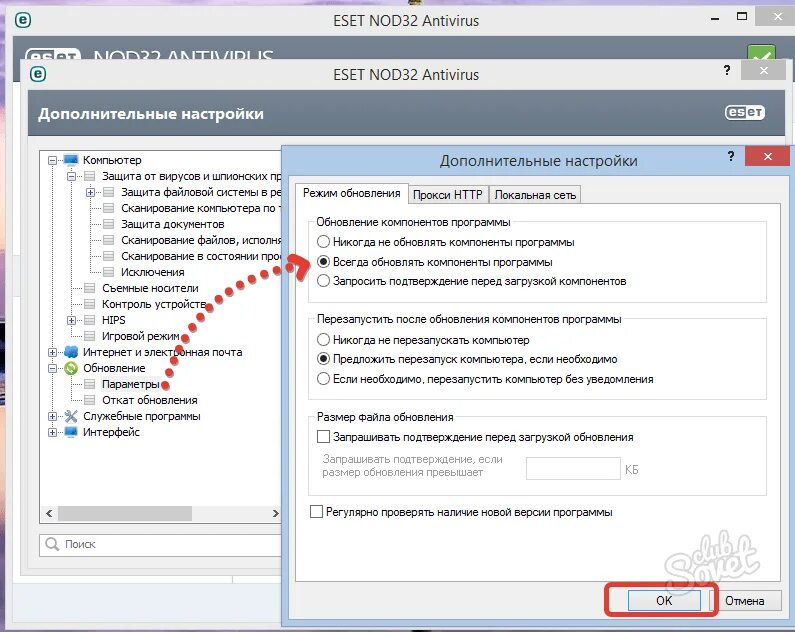Click the page icon next to Защита документов
795x632 pixels.
point(108,224)
